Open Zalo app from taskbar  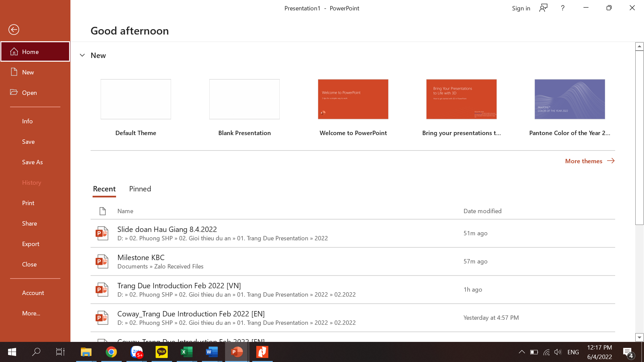[137, 352]
